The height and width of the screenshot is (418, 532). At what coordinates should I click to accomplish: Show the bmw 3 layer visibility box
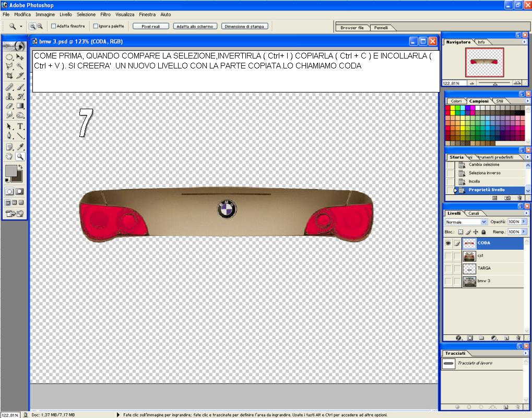(448, 281)
